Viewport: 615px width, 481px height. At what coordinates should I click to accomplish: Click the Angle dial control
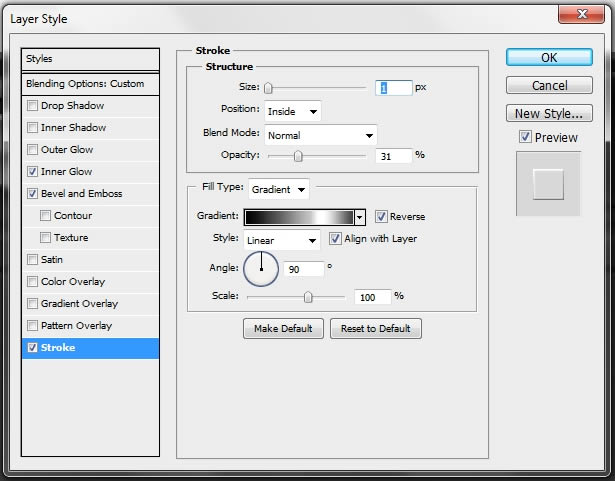click(261, 269)
